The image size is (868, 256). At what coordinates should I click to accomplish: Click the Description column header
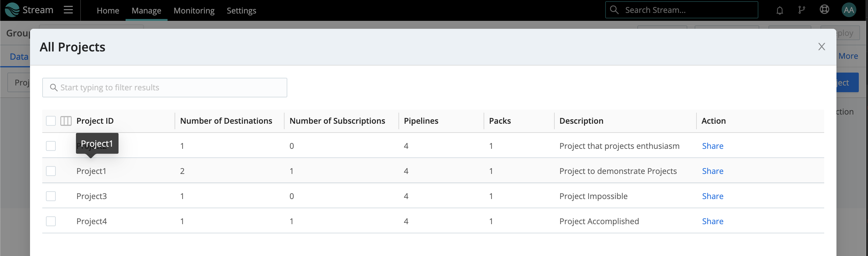tap(581, 121)
